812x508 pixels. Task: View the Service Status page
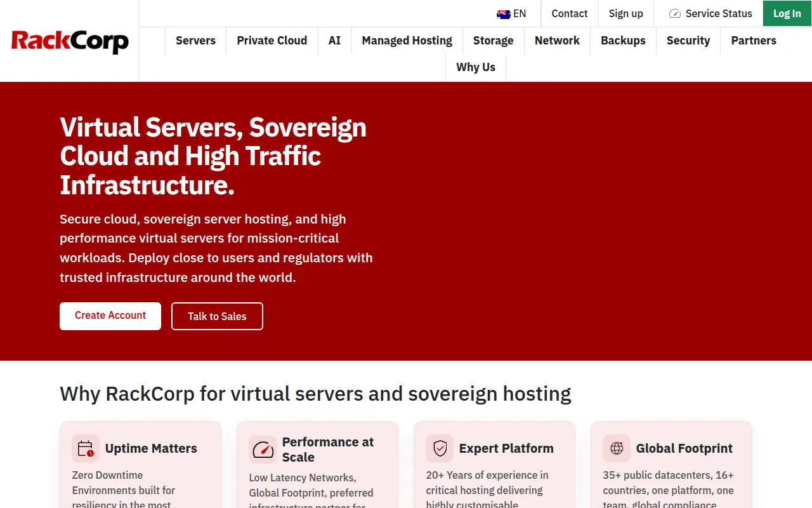click(x=710, y=13)
